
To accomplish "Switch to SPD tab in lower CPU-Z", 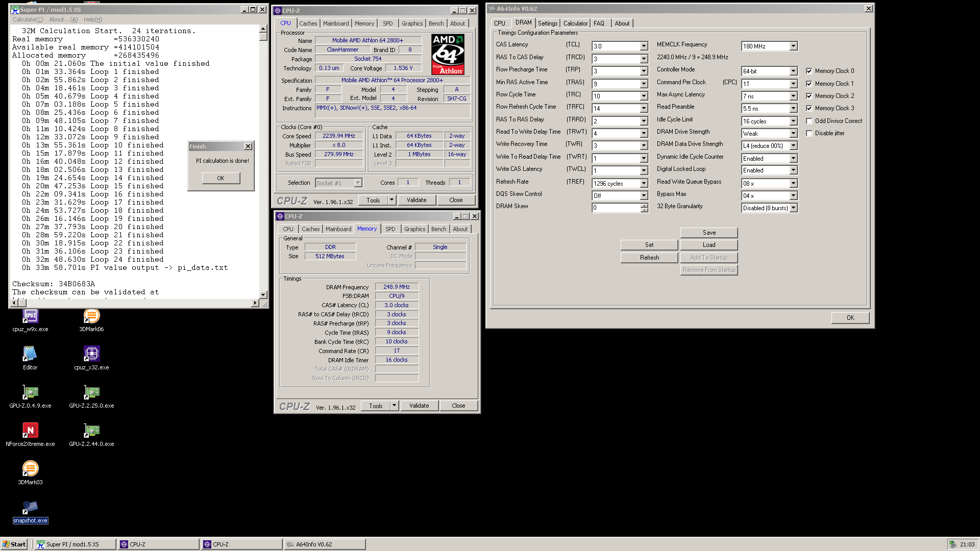I will 390,229.
